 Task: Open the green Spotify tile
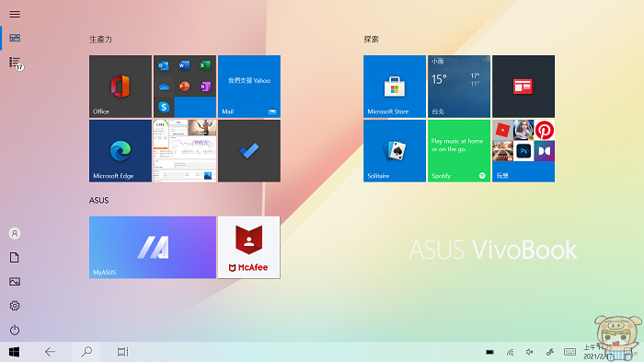459,151
